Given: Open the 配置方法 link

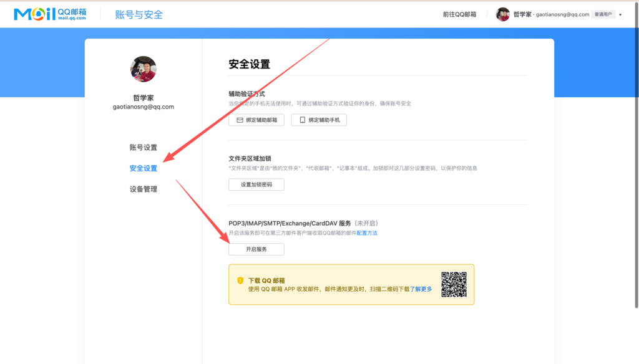Looking at the screenshot, I should (x=367, y=233).
